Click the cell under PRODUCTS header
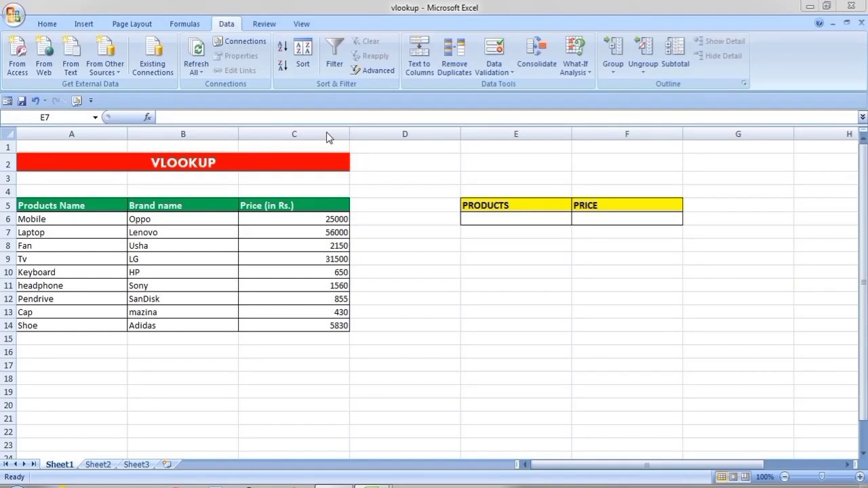Image resolution: width=868 pixels, height=488 pixels. point(516,219)
